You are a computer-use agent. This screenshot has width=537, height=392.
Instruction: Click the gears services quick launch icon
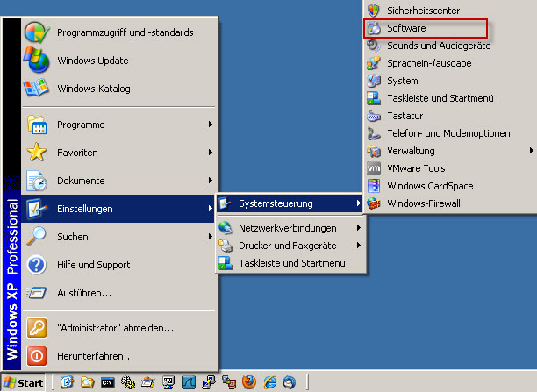pos(128,382)
